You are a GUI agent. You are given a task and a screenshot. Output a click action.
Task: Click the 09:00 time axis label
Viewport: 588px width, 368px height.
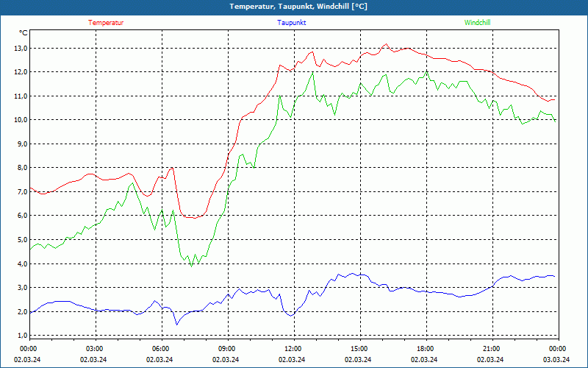226,349
